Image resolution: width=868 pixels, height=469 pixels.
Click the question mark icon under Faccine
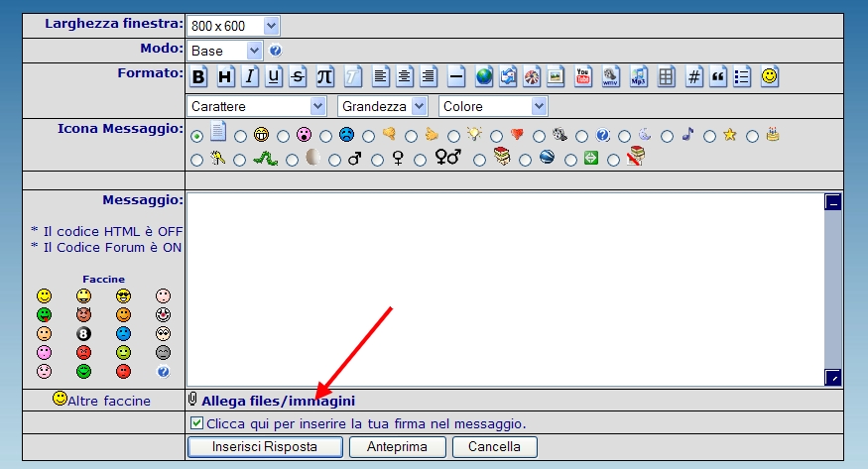[164, 372]
